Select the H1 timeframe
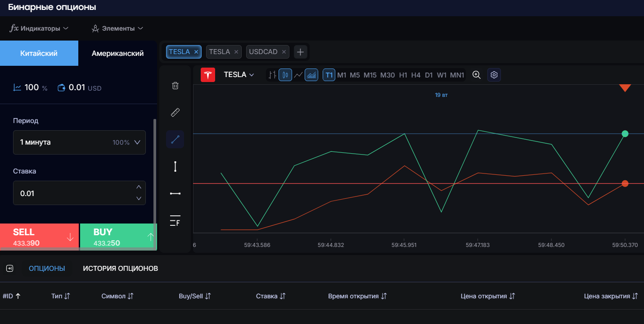This screenshot has width=644, height=324. tap(403, 75)
